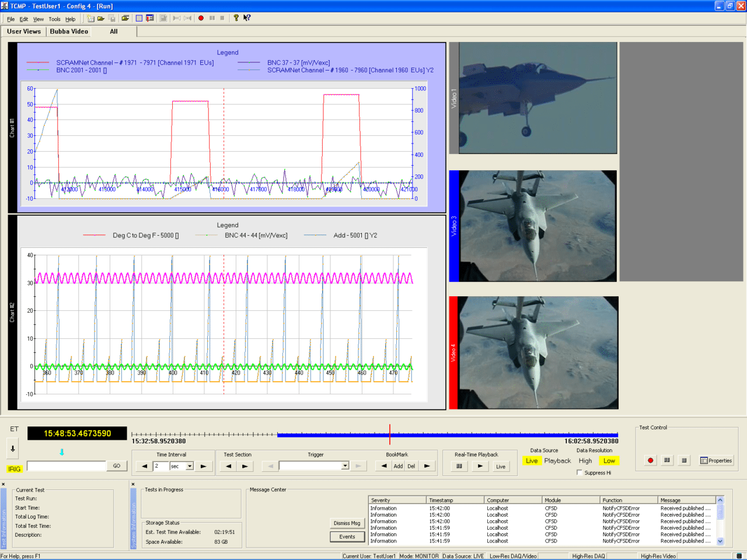Go to previous Test Section
Screen dimensions: 747x560
228,466
